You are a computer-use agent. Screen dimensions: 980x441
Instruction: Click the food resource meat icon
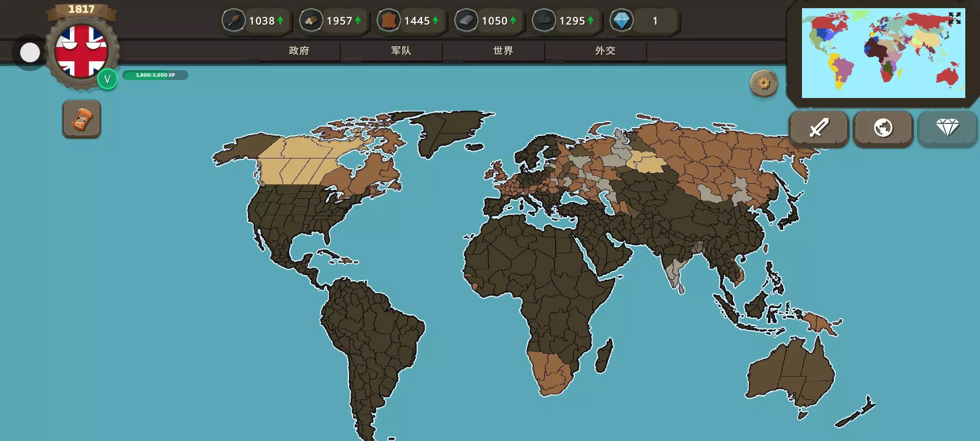[234, 20]
